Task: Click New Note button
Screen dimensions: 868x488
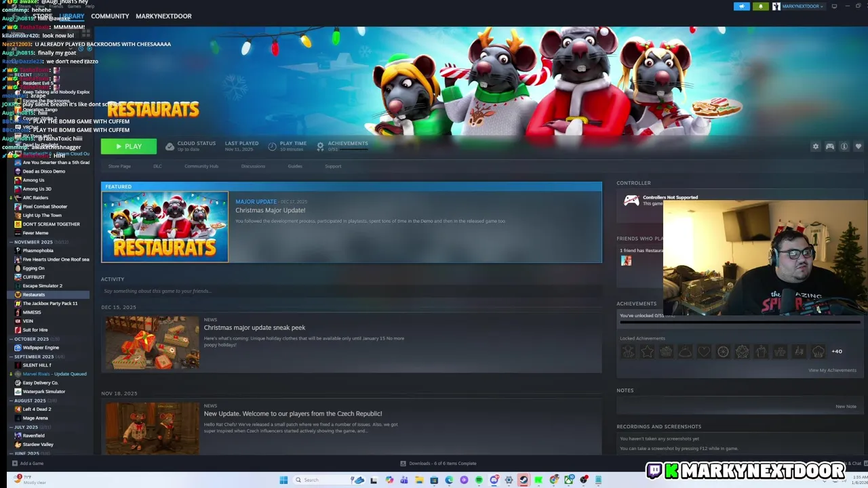Action: click(846, 406)
